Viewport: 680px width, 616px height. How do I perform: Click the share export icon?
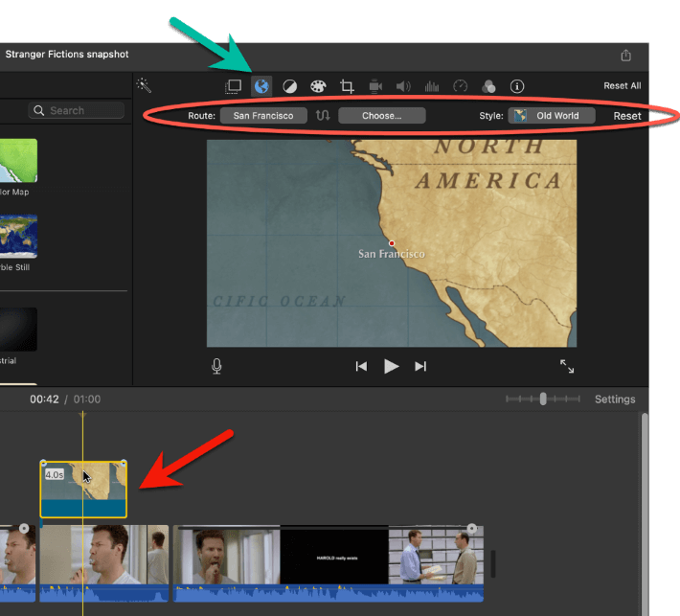(625, 56)
